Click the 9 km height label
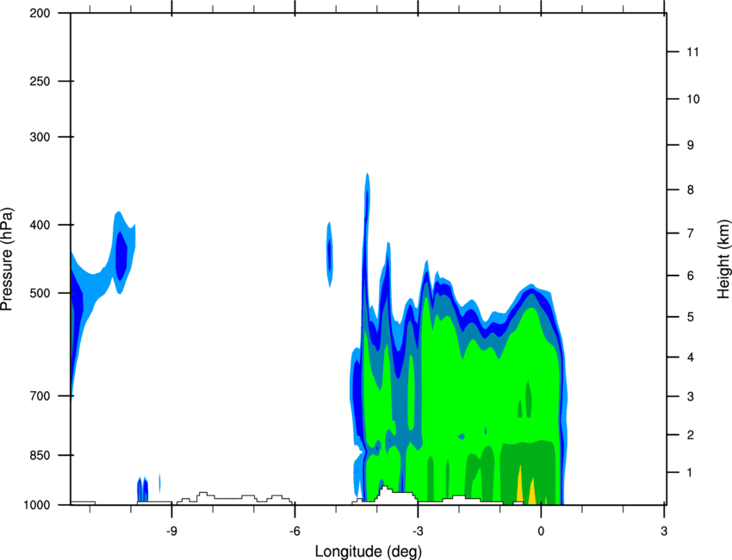The width and height of the screenshot is (732, 560). point(691,146)
